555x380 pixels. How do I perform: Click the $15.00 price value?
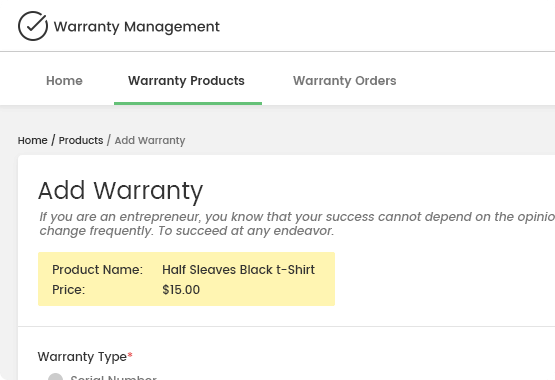coord(181,290)
